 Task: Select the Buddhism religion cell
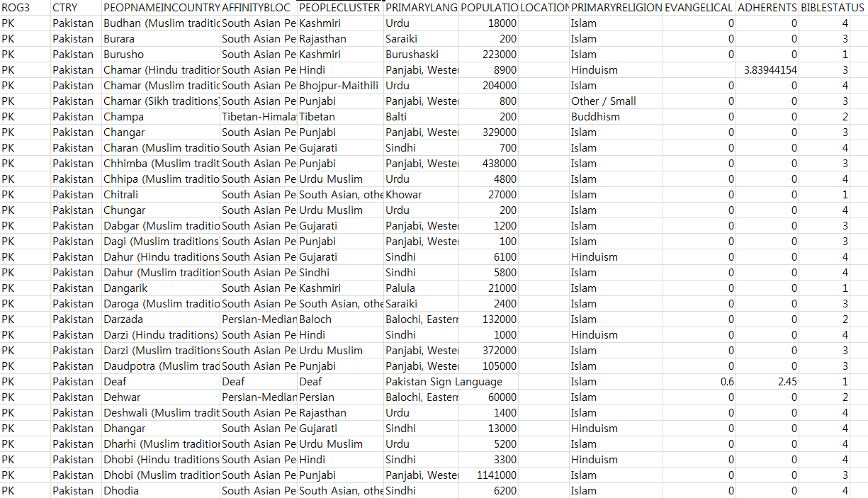click(x=616, y=117)
